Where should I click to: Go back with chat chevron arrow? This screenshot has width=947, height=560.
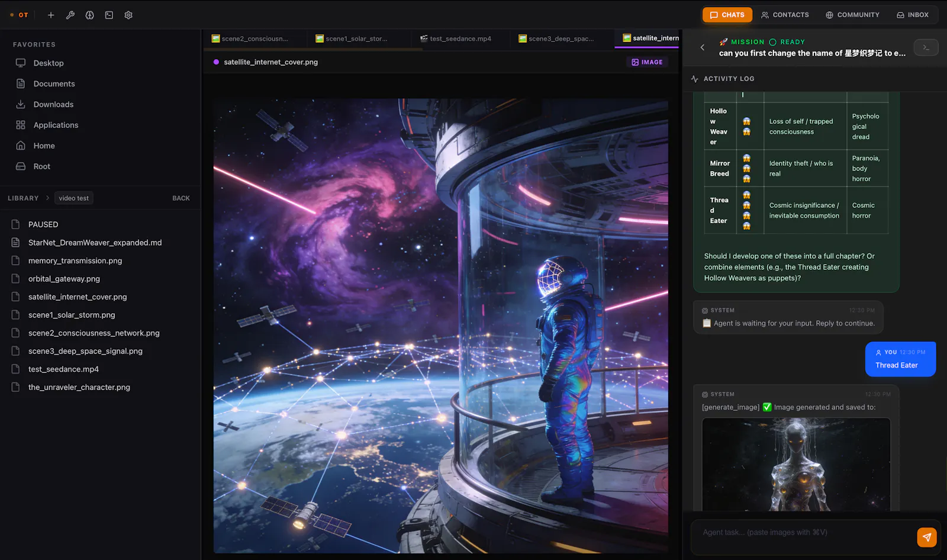(x=703, y=47)
